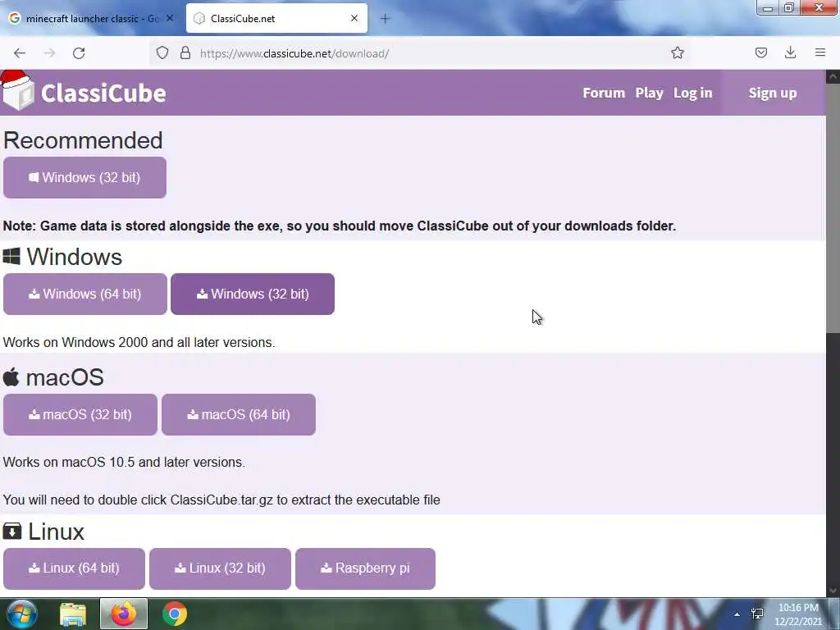Click the Sign up button
This screenshot has width=840, height=630.
coord(773,94)
